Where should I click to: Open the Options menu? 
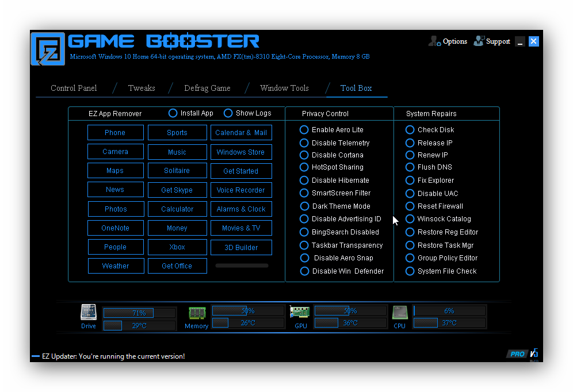coord(455,41)
